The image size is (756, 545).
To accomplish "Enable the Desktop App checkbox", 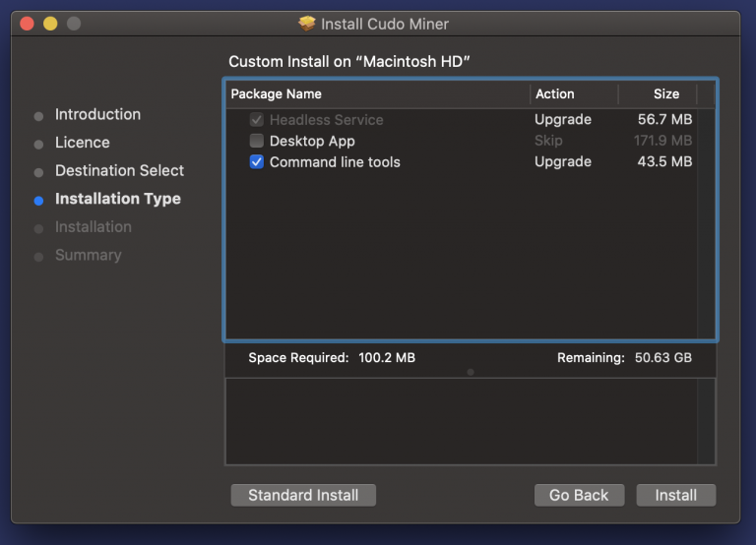I will [x=257, y=141].
